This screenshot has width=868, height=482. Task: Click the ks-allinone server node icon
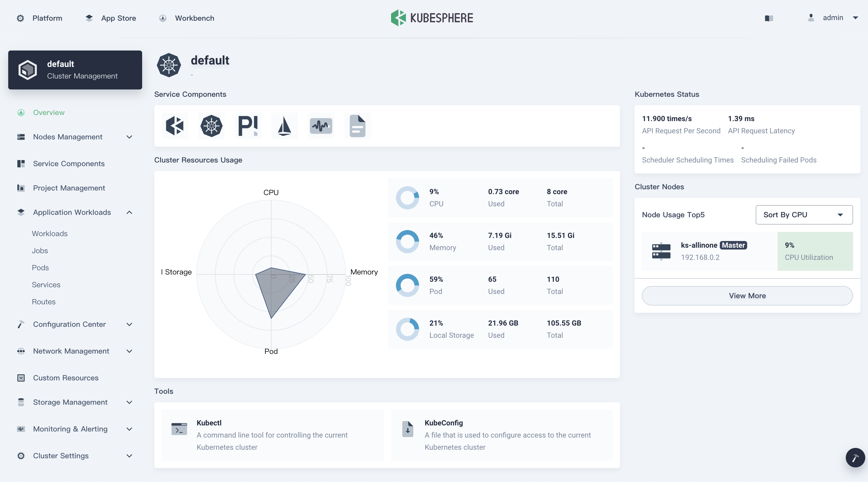coord(661,251)
